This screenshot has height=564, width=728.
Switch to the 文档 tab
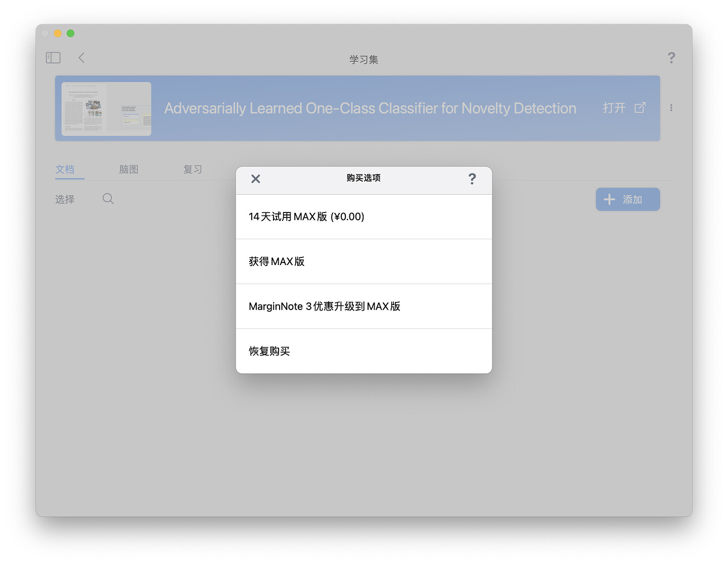pos(65,169)
